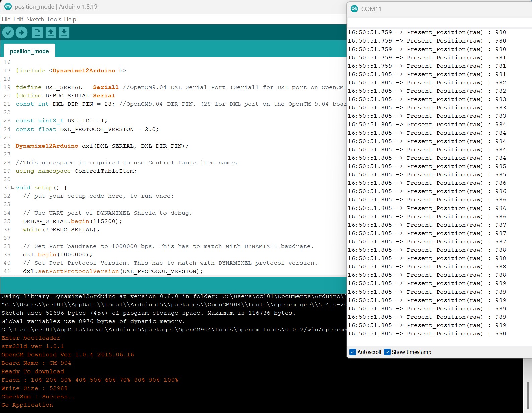This screenshot has width=532, height=413.
Task: Open a sketch with the Open icon
Action: 51,32
